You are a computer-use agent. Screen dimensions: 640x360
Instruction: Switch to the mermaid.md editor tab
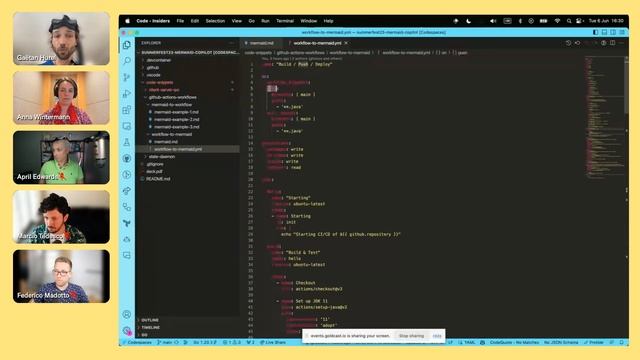262,43
